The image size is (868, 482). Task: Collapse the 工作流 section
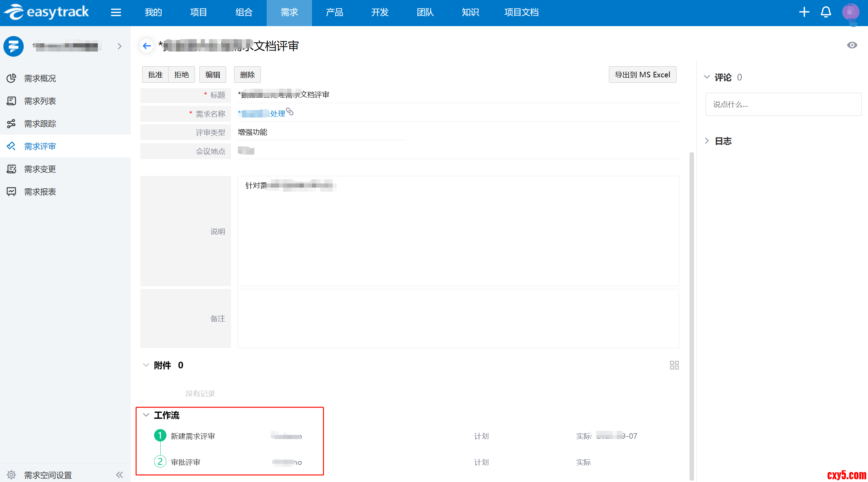click(x=146, y=415)
